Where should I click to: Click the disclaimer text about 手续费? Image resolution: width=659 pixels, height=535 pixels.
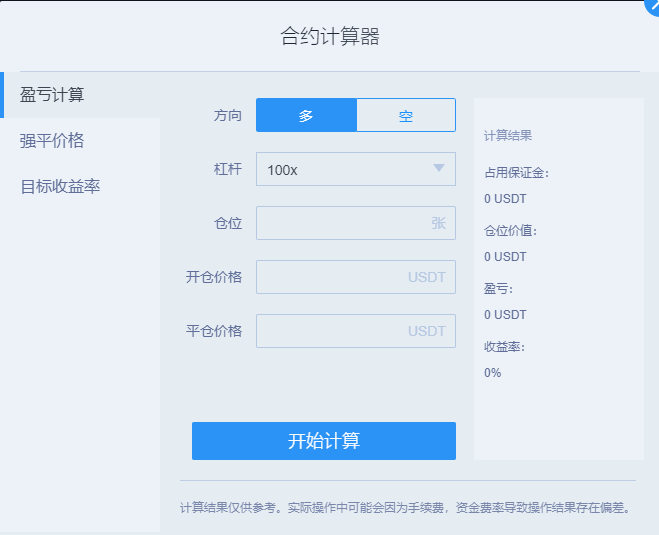click(x=406, y=508)
